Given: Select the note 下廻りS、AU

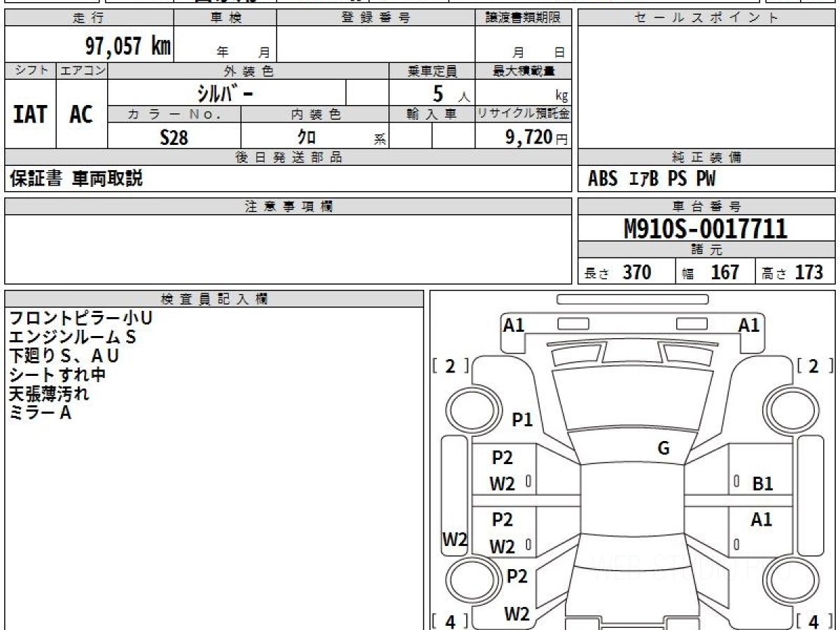Looking at the screenshot, I should 64,356.
